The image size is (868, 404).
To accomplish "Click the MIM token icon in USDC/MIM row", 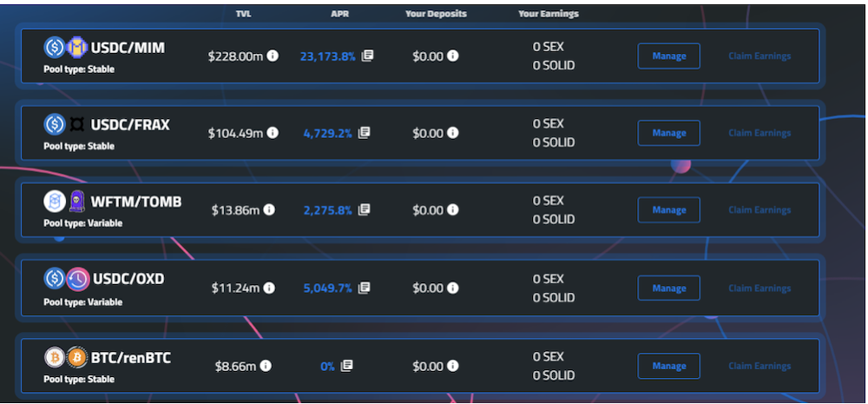I will coord(77,47).
